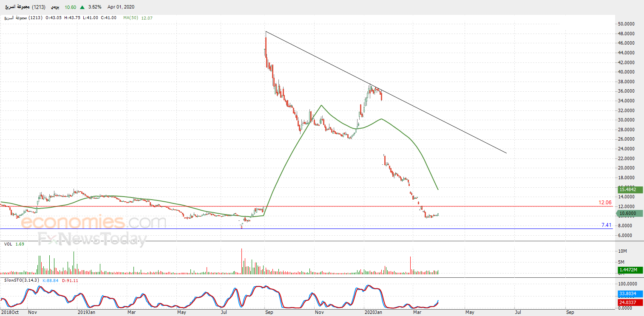Select the 10.60 last price in header
This screenshot has width=644, height=316.
71,7
